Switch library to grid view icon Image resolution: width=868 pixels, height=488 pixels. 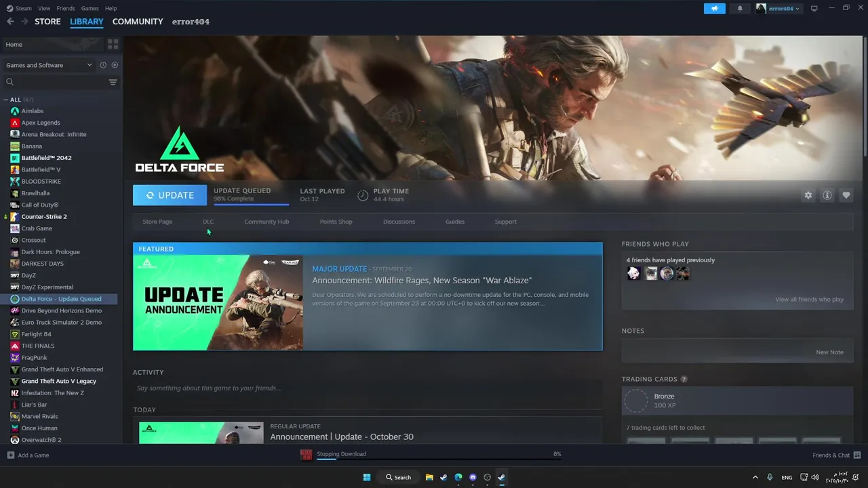[x=113, y=44]
